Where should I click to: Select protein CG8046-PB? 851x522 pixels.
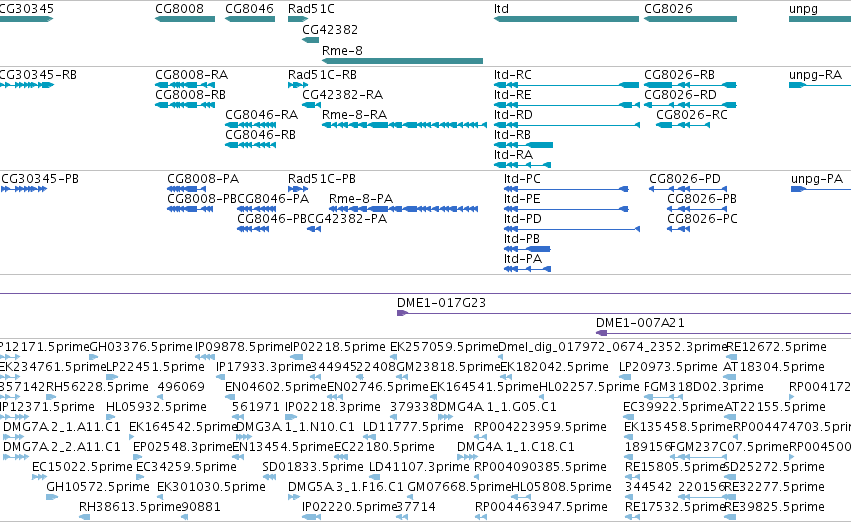pos(253,230)
